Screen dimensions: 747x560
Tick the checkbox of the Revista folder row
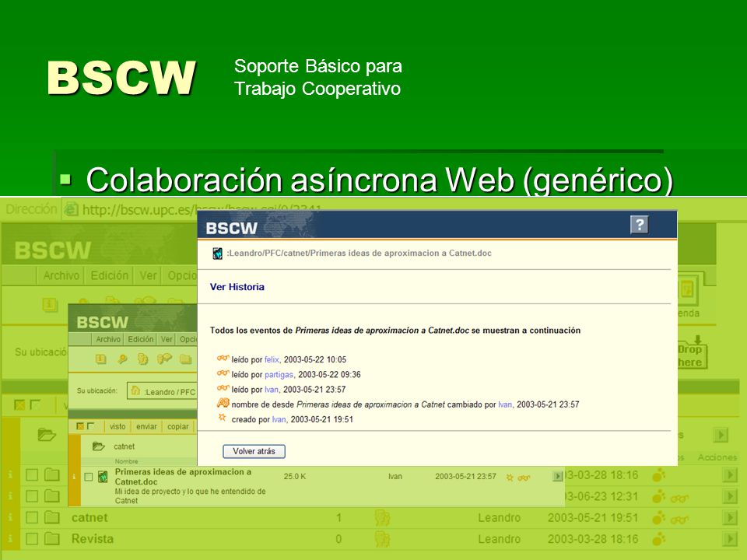32,538
